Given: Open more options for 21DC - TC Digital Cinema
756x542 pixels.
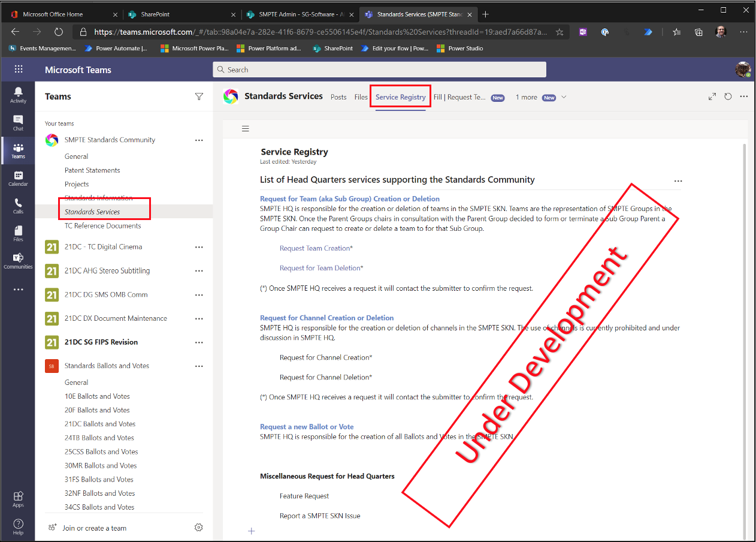Looking at the screenshot, I should click(199, 247).
